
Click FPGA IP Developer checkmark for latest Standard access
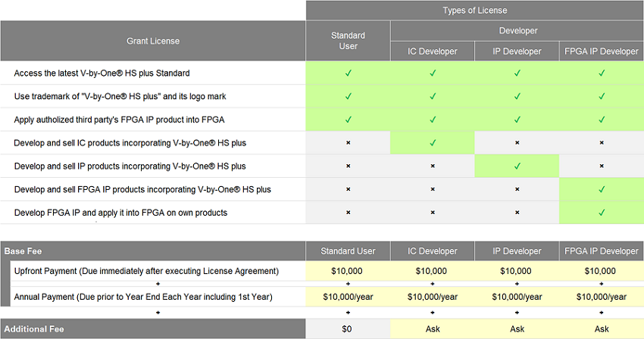point(602,73)
